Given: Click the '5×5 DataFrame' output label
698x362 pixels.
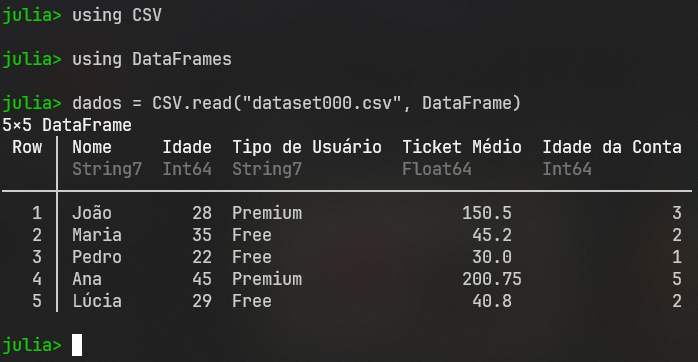Looking at the screenshot, I should click(67, 125).
